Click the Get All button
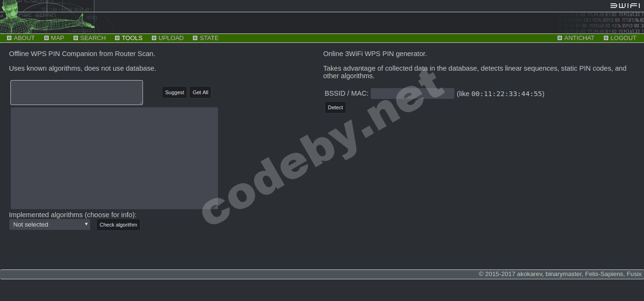Viewport: 644px width, 301px height. point(200,92)
